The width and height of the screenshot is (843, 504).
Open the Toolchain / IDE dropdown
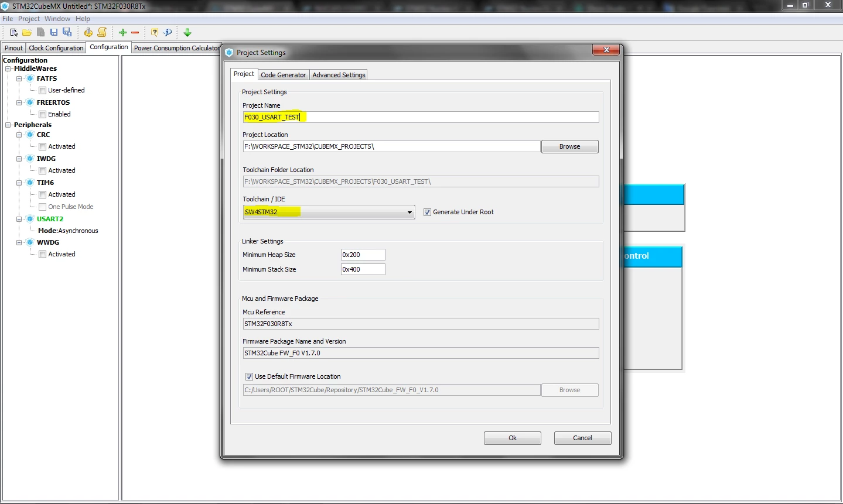[x=329, y=212]
